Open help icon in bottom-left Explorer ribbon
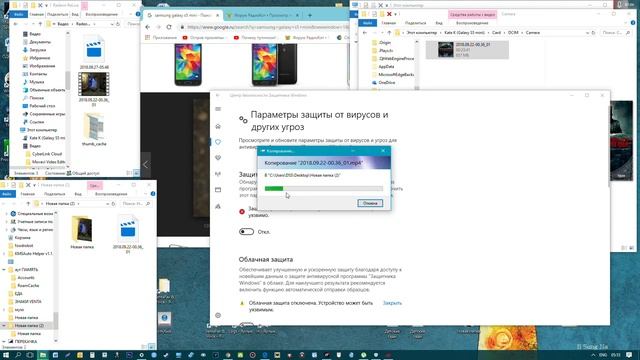Screen dimensions: 640x360 (x=153, y=194)
